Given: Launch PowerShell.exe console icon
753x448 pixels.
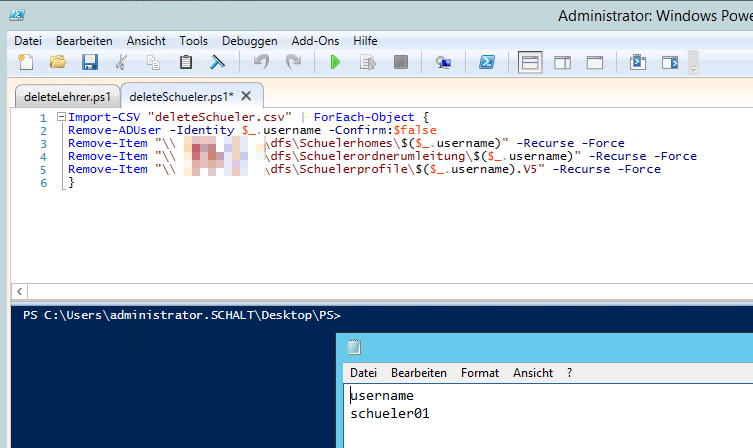Looking at the screenshot, I should (x=487, y=63).
